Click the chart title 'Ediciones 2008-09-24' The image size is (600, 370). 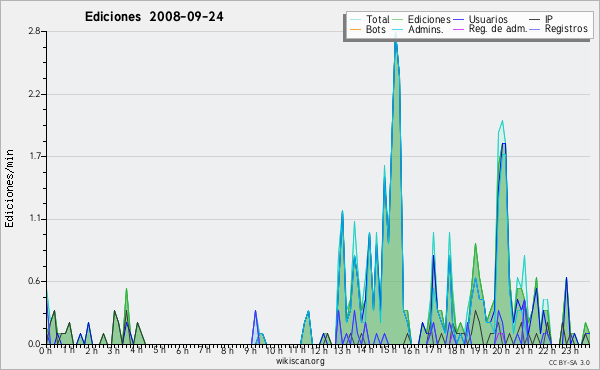154,17
